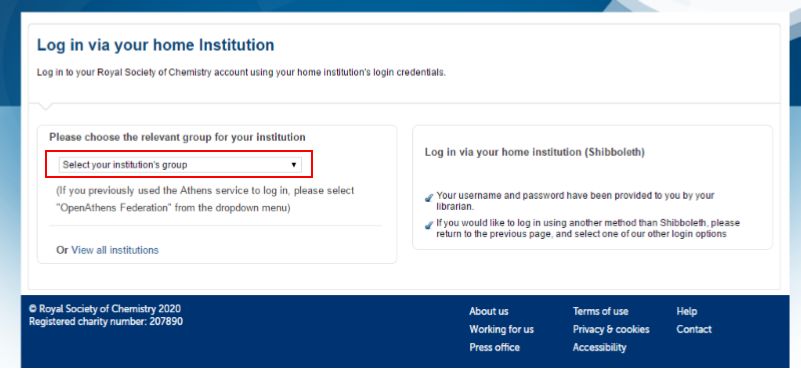View Privacy & cookies policy
The image size is (801, 376).
click(x=611, y=329)
